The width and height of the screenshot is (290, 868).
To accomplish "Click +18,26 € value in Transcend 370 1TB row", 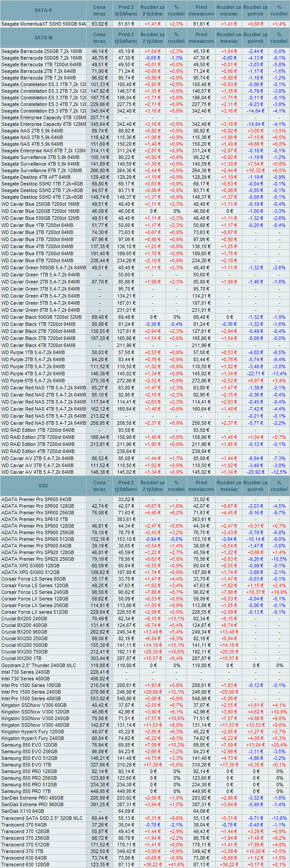I will click(x=255, y=851).
